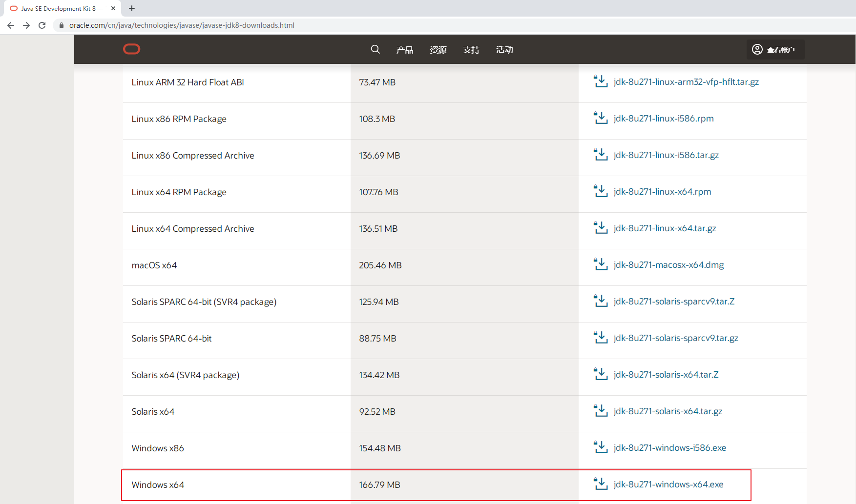Screen dimensions: 856x504
Task: Open a new browser tab
Action: pos(132,8)
